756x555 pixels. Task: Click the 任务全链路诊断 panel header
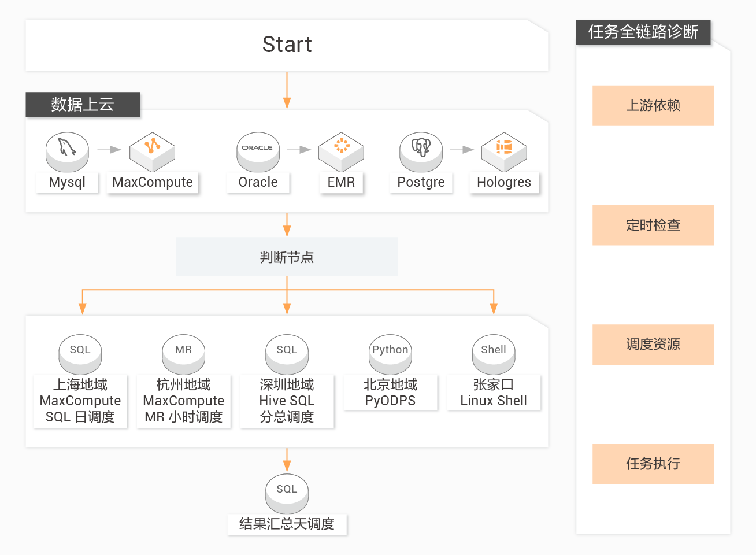[643, 32]
